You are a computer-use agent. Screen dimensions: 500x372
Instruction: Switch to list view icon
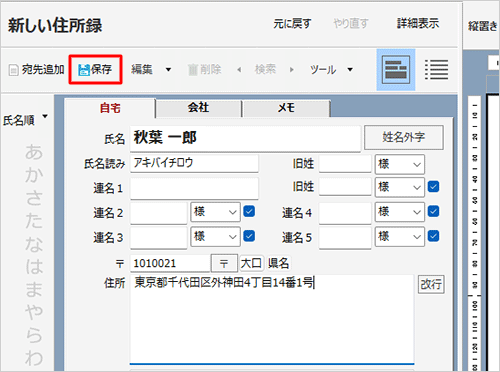tap(436, 70)
